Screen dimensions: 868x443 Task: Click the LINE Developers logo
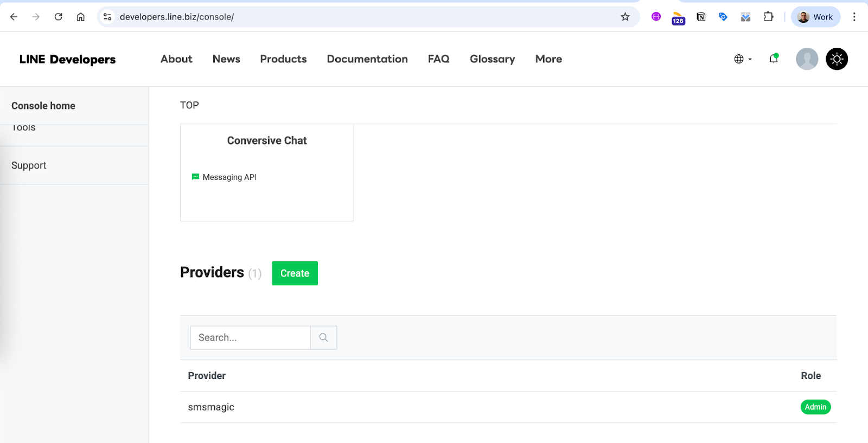[x=67, y=59]
